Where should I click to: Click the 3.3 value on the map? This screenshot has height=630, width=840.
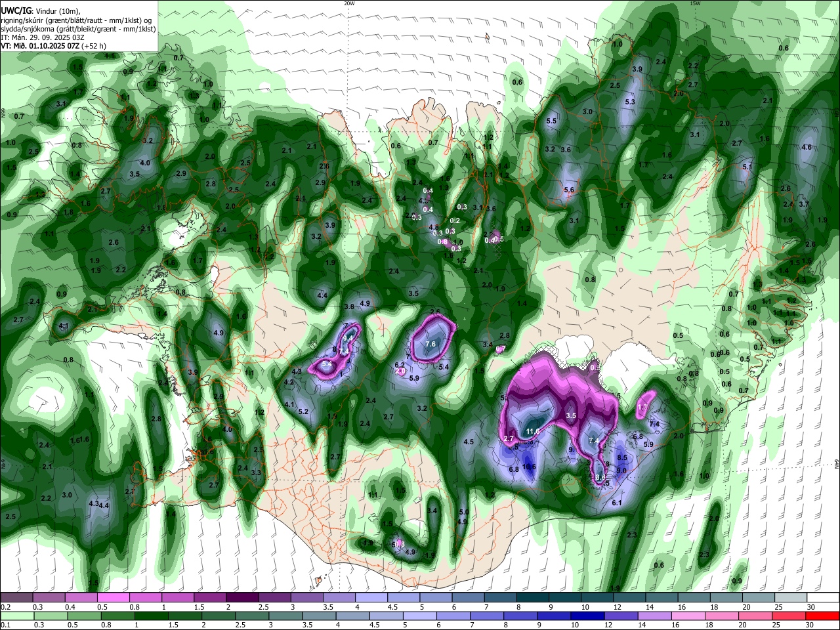256,472
